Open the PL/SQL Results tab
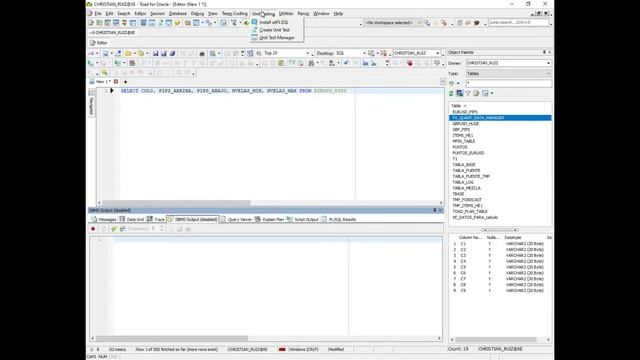Image resolution: width=640 pixels, height=360 pixels. click(339, 220)
